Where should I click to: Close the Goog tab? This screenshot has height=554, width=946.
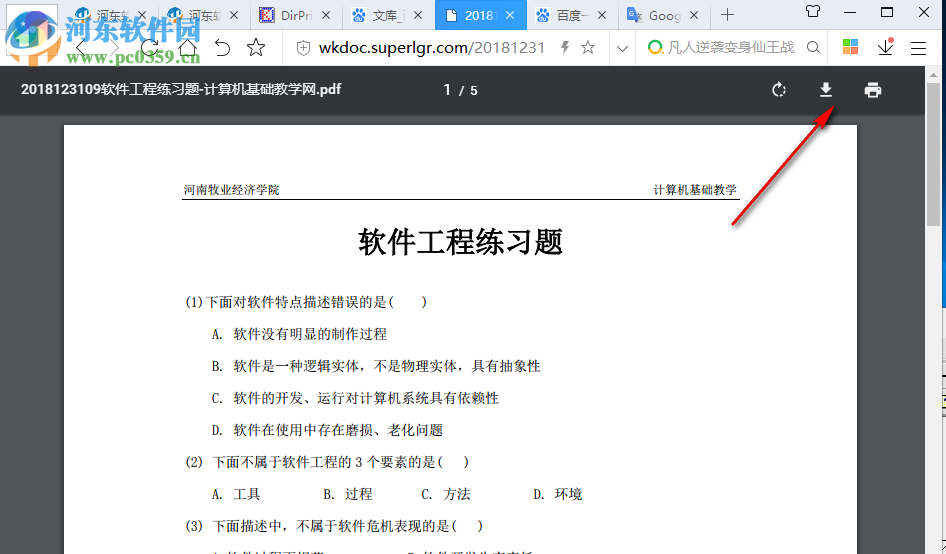pos(694,15)
